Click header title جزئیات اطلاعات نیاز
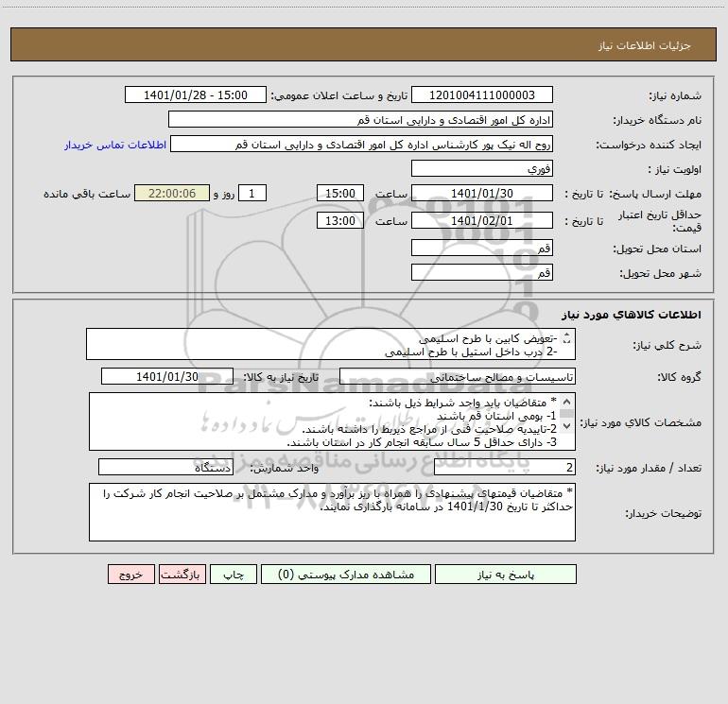 coord(645,45)
